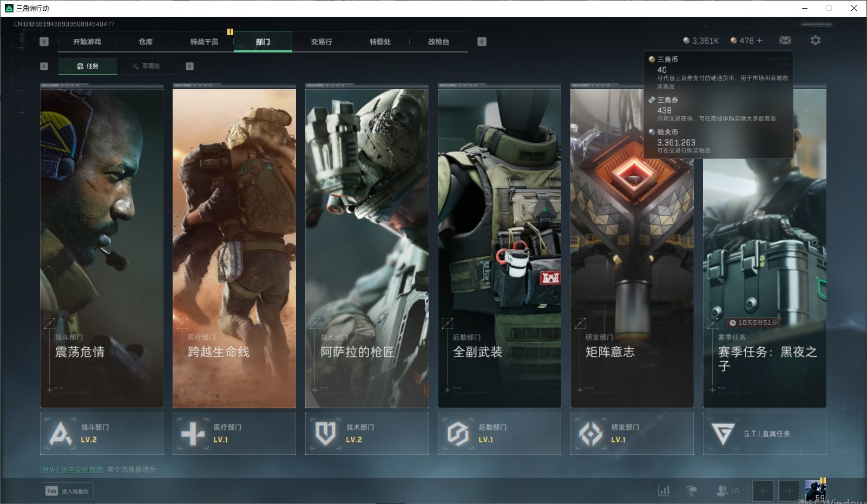This screenshot has height=504, width=867.
Task: Click the G.T.I.直属任务 button
Action: pyautogui.click(x=765, y=434)
